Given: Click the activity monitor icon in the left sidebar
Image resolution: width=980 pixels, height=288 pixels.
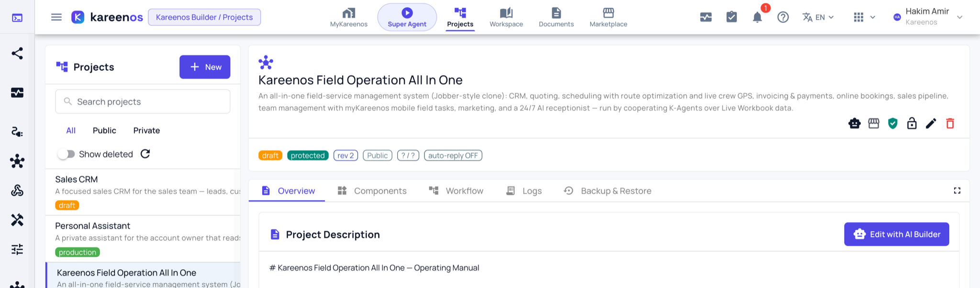Looking at the screenshot, I should pyautogui.click(x=17, y=92).
